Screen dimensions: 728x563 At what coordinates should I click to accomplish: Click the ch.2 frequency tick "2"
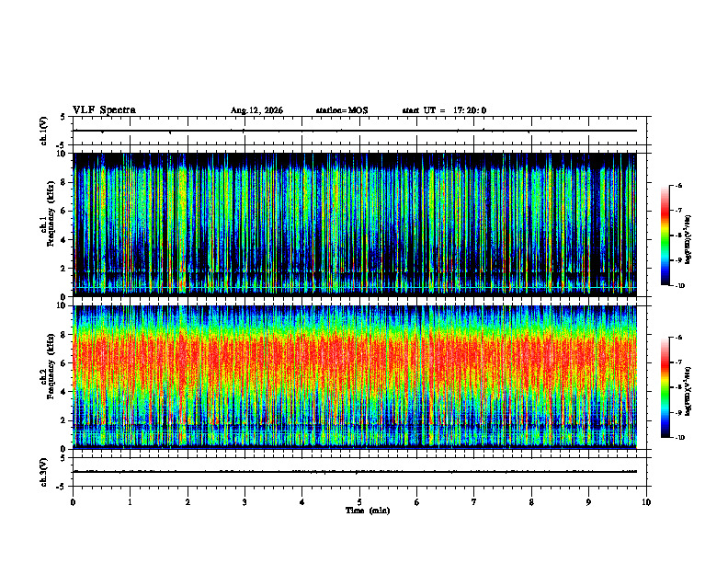64,420
